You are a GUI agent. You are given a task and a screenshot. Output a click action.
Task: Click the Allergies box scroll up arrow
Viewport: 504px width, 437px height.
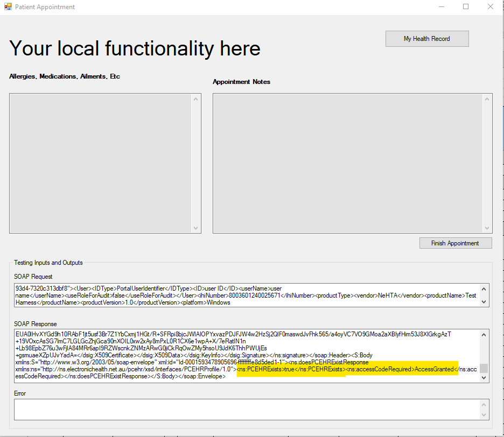196,98
